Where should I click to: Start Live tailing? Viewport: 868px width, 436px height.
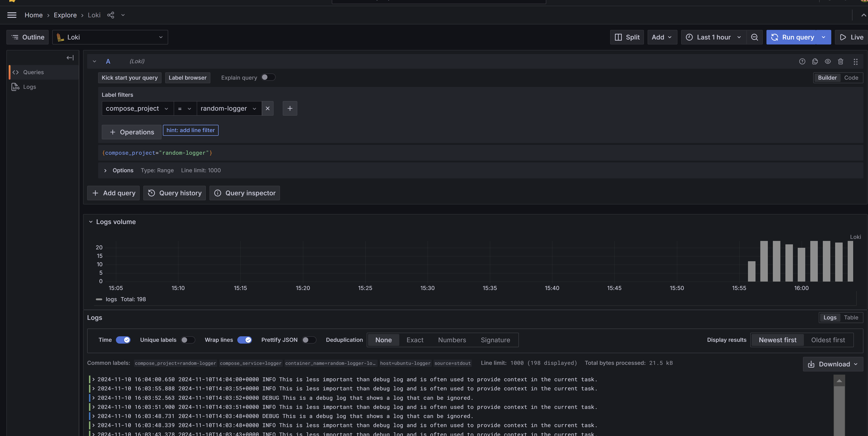(851, 37)
